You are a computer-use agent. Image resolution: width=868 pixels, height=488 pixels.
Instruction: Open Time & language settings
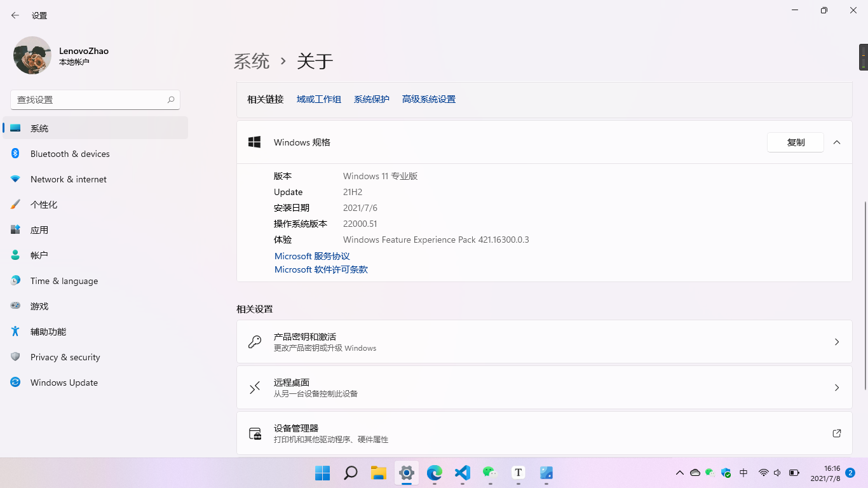click(x=95, y=281)
